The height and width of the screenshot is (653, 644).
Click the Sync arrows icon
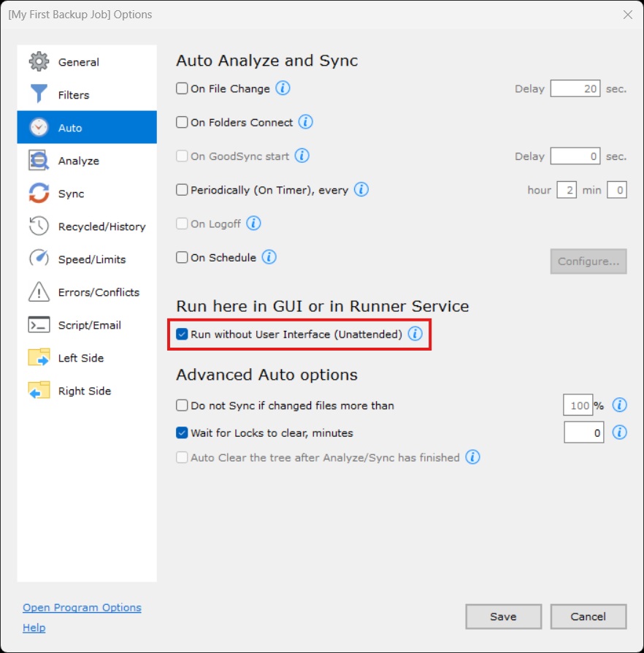[x=39, y=194]
